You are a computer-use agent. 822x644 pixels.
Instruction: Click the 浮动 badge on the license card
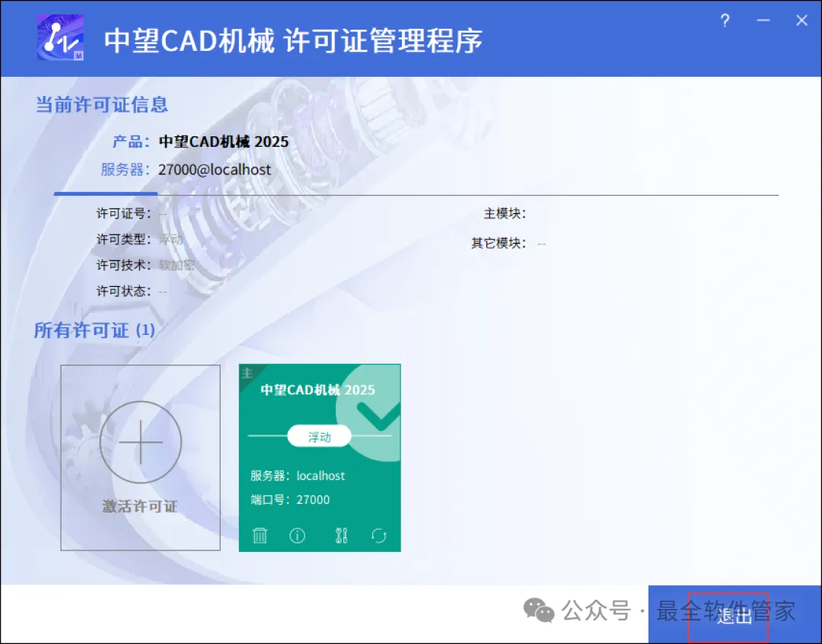(319, 436)
